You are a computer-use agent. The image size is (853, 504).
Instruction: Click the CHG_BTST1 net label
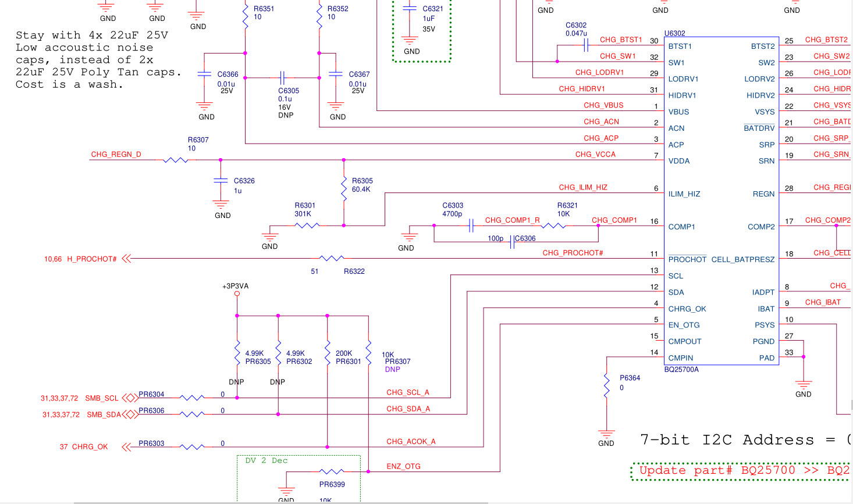(621, 40)
